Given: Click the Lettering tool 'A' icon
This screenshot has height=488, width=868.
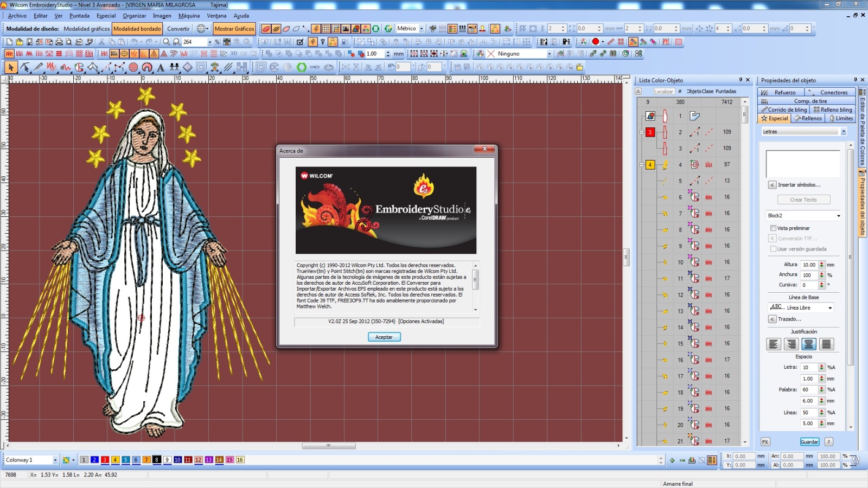Looking at the screenshot, I should 161,67.
